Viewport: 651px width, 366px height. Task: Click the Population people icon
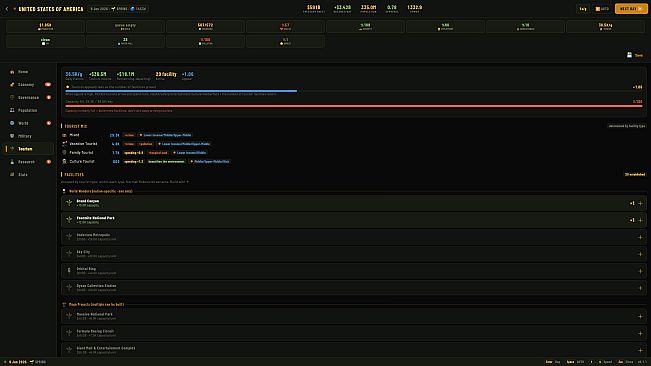pyautogui.click(x=12, y=110)
